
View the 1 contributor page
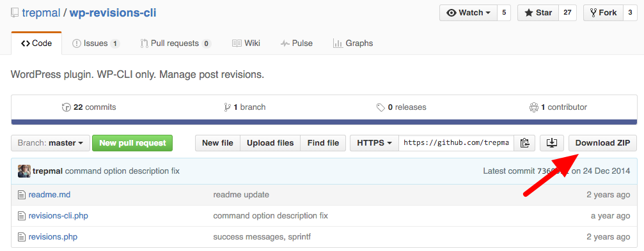coord(558,107)
